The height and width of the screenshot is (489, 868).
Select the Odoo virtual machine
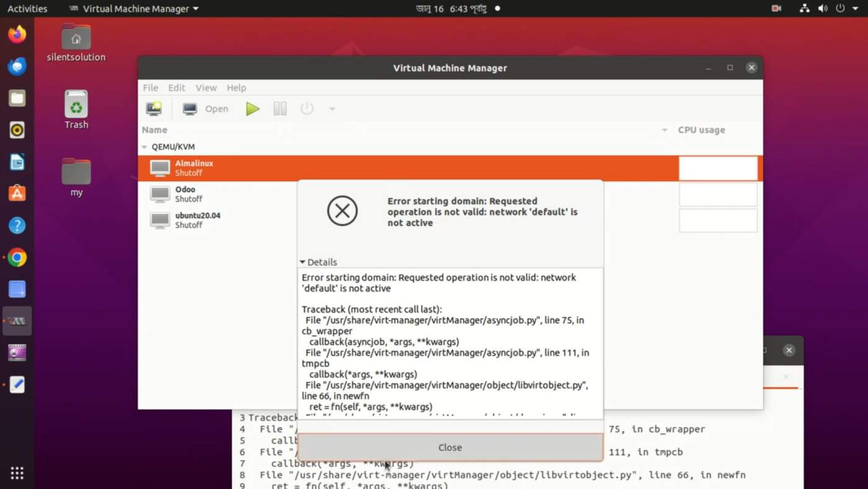[x=185, y=194]
